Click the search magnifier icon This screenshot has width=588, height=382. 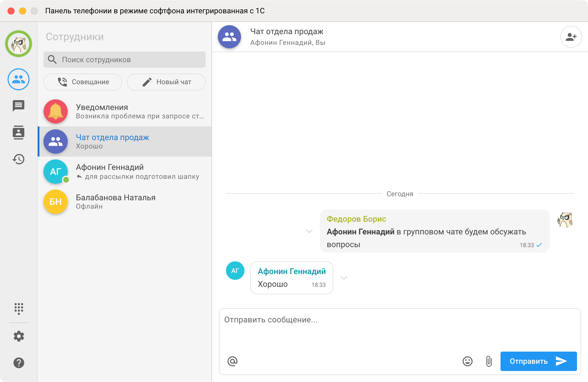[52, 59]
